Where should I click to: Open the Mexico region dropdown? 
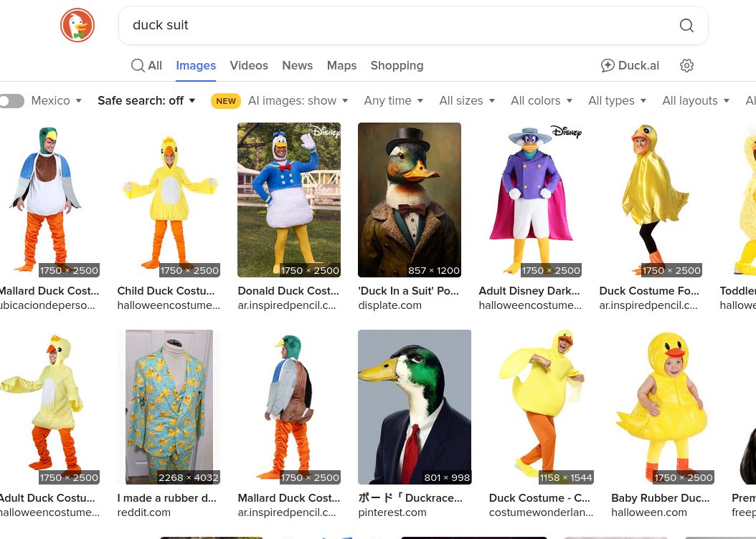[56, 101]
